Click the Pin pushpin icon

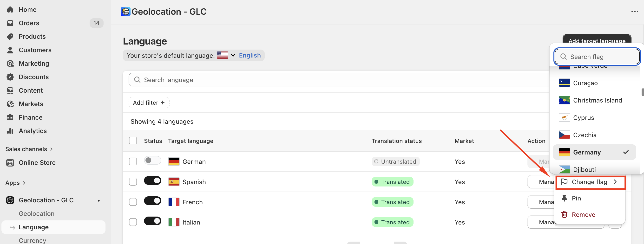point(564,198)
